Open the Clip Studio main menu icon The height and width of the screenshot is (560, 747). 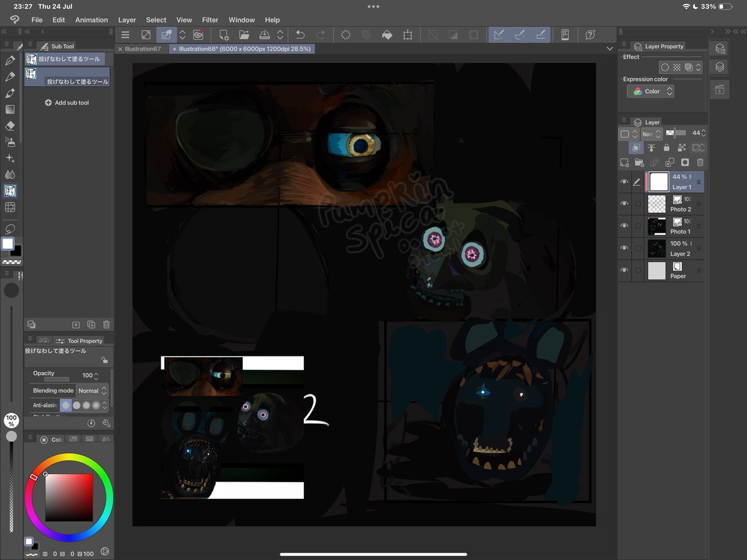[x=15, y=19]
